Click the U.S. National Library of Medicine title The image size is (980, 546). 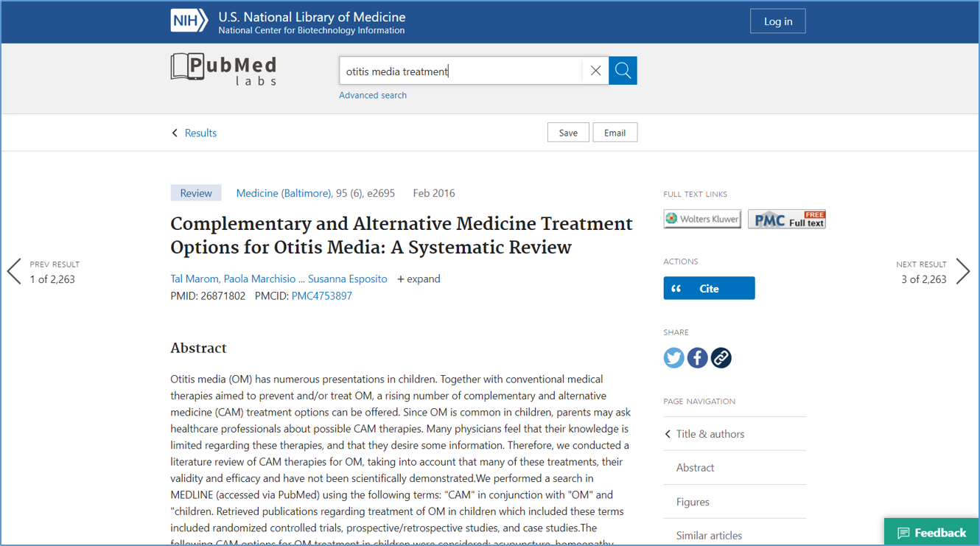(312, 16)
